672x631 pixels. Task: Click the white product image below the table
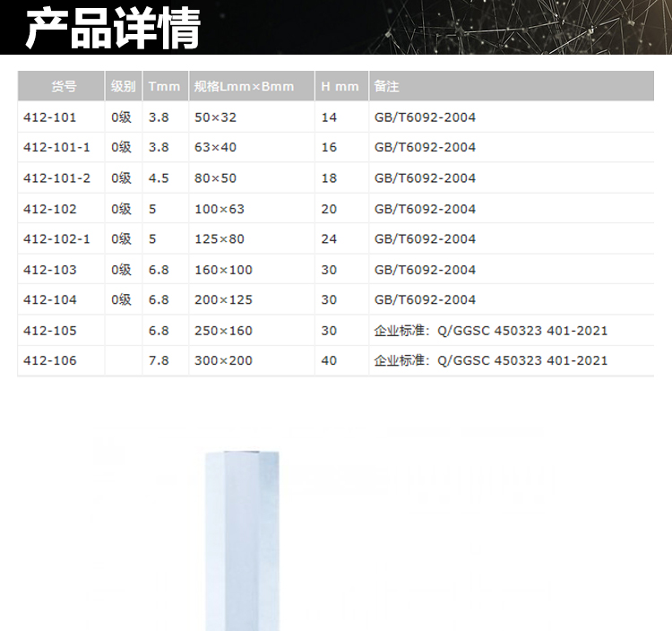[243, 538]
